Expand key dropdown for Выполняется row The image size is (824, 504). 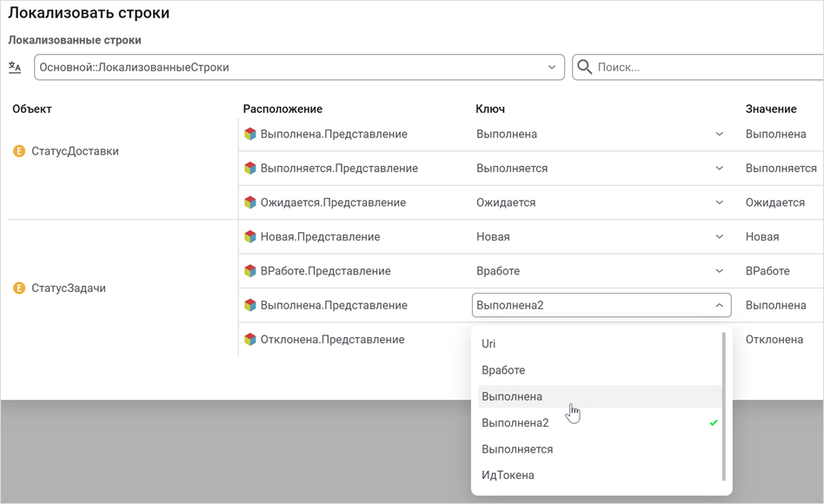[x=719, y=169]
